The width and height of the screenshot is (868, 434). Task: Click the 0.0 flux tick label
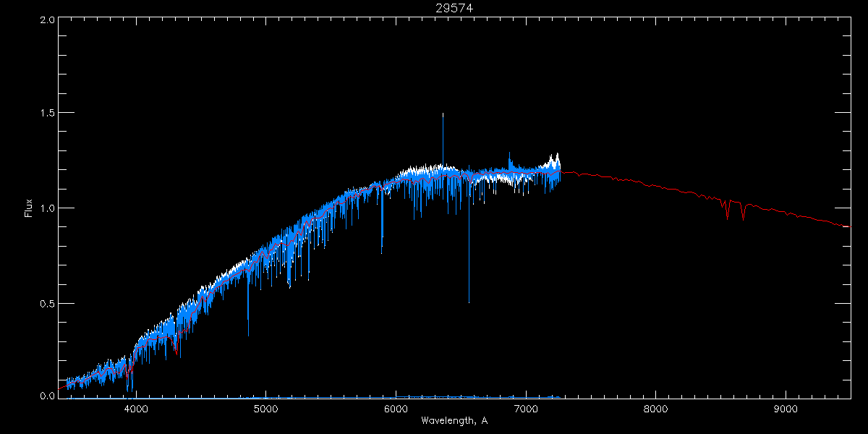[x=47, y=396]
